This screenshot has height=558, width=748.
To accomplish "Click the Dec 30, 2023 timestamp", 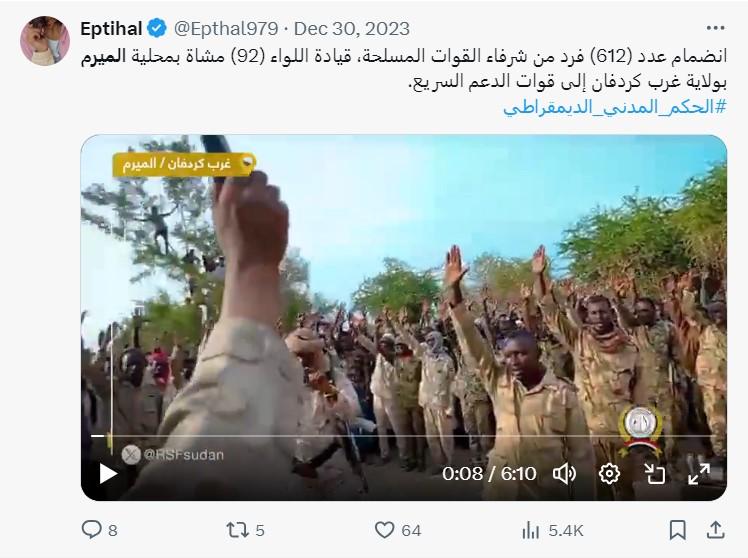I will 352,29.
